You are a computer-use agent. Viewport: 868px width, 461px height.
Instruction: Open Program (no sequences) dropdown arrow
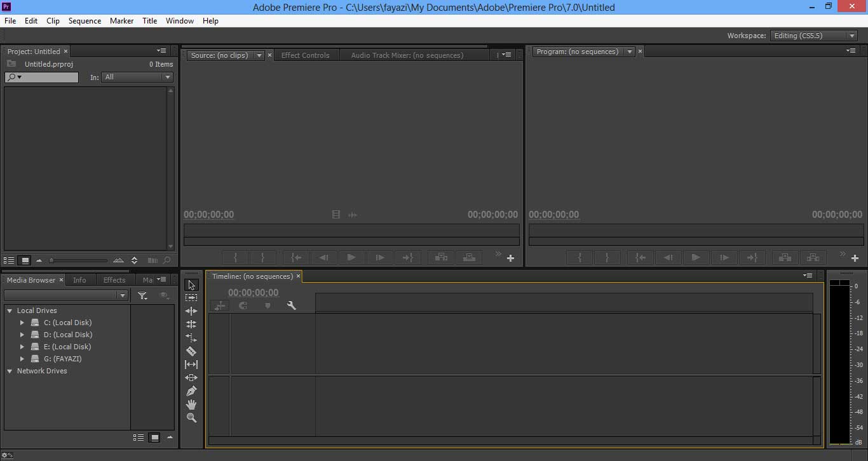pos(629,51)
